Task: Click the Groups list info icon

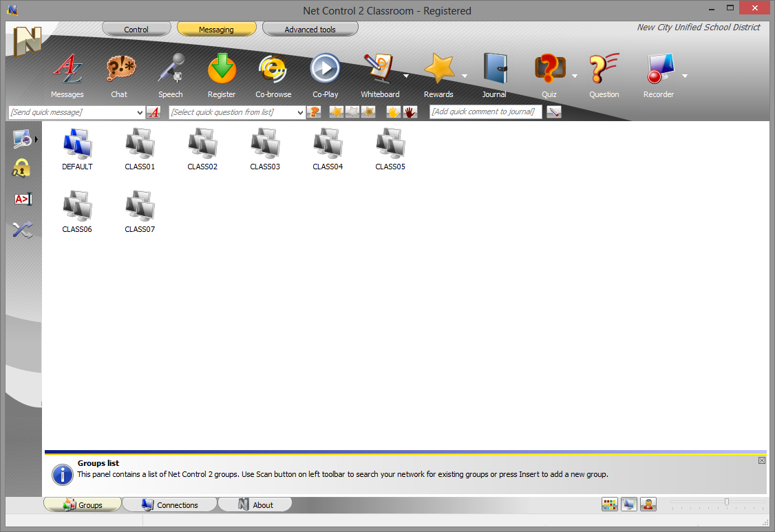Action: click(x=62, y=475)
